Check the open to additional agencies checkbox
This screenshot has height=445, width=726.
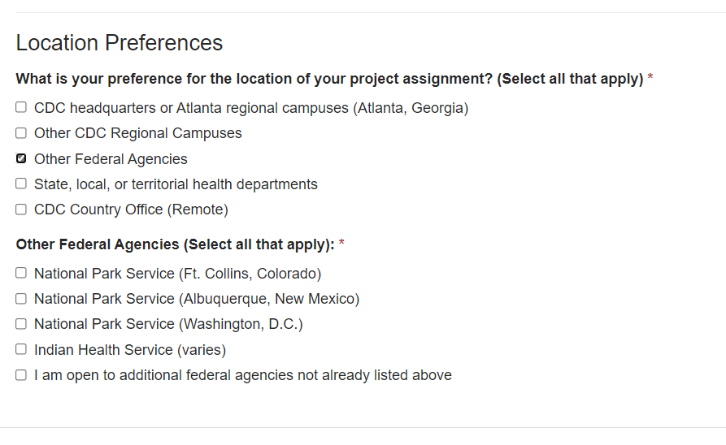(x=21, y=375)
